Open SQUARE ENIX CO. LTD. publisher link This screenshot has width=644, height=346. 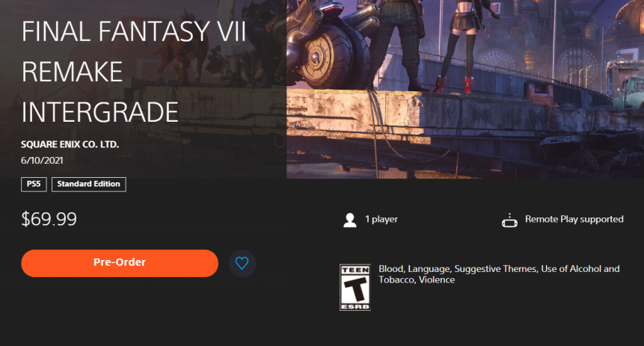tap(70, 144)
